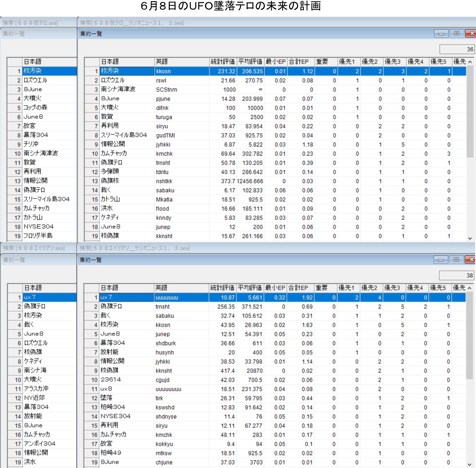
Task: Select ux7 in bottom-left list
Action: [42, 297]
